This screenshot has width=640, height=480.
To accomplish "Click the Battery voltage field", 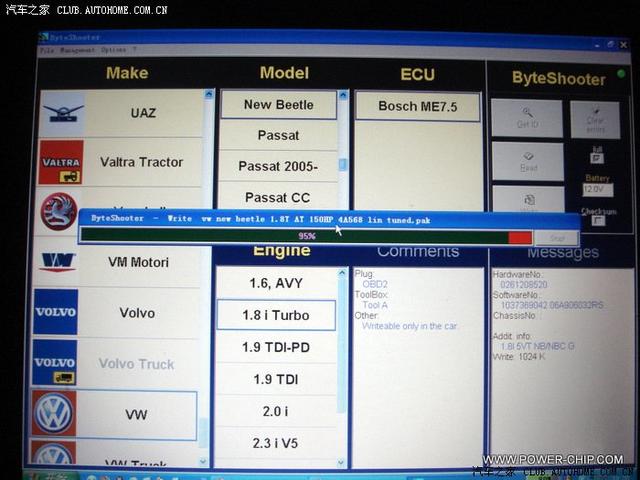I will pyautogui.click(x=598, y=190).
